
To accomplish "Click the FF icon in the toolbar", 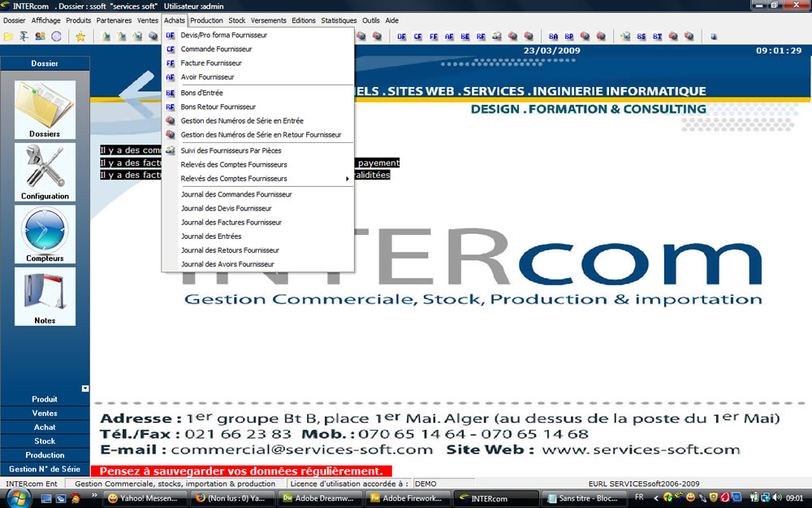I will click(434, 37).
